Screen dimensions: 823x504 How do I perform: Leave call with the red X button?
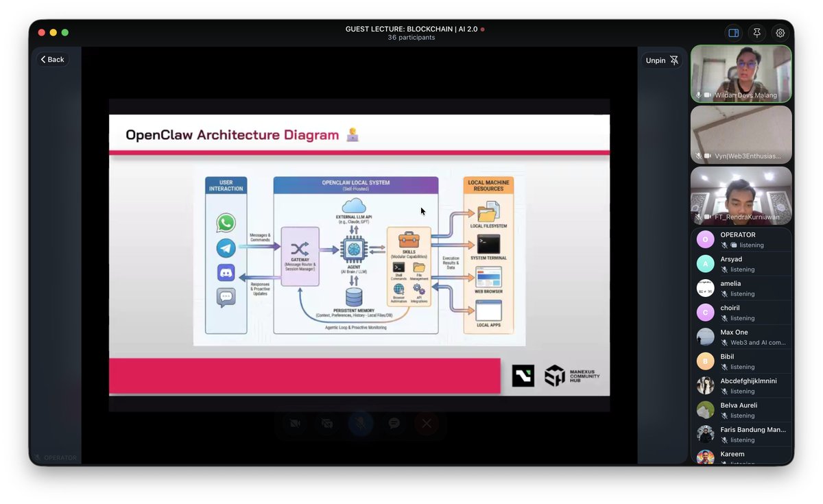click(x=427, y=424)
